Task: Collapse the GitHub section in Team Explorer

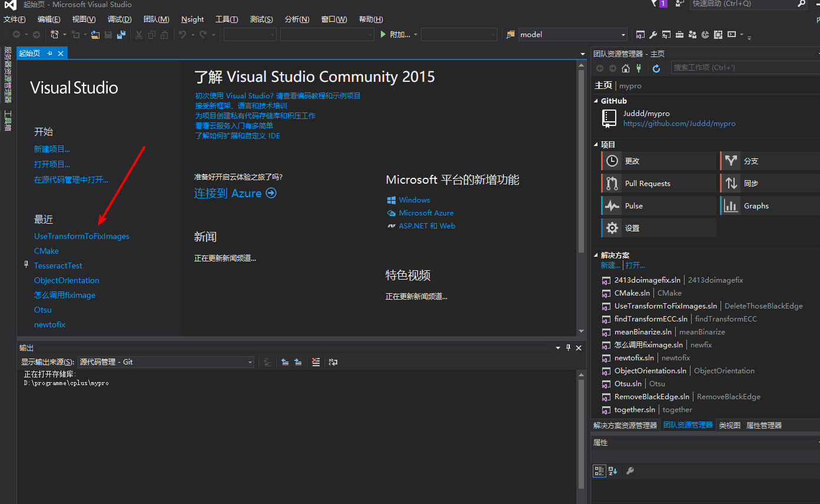Action: click(596, 101)
